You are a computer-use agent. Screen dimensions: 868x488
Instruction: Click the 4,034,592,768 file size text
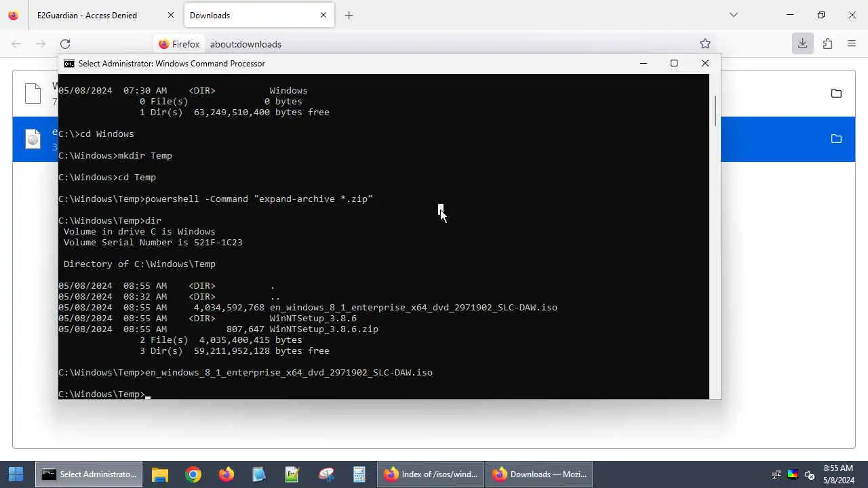tap(229, 308)
